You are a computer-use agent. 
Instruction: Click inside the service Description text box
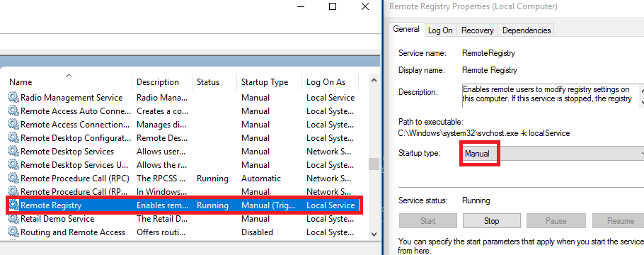(x=551, y=96)
